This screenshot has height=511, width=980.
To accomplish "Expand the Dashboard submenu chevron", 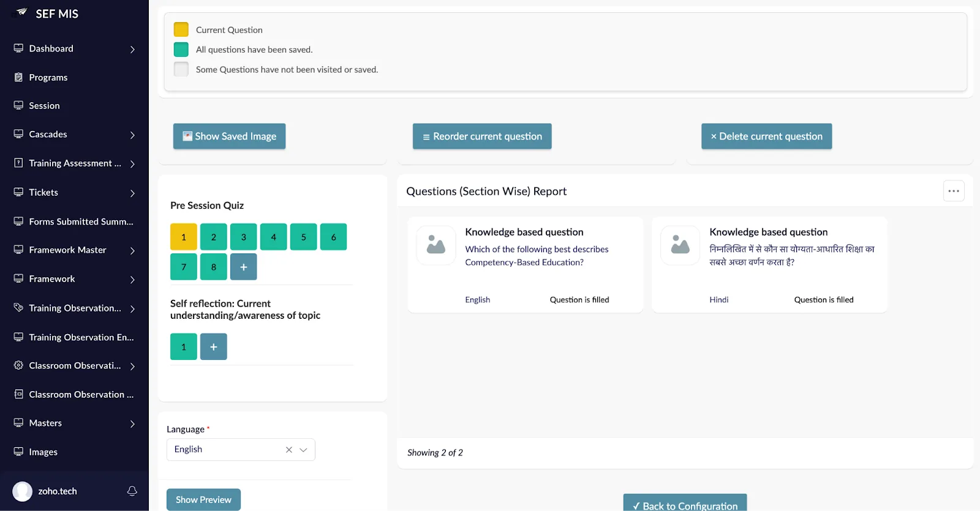I will click(x=132, y=49).
